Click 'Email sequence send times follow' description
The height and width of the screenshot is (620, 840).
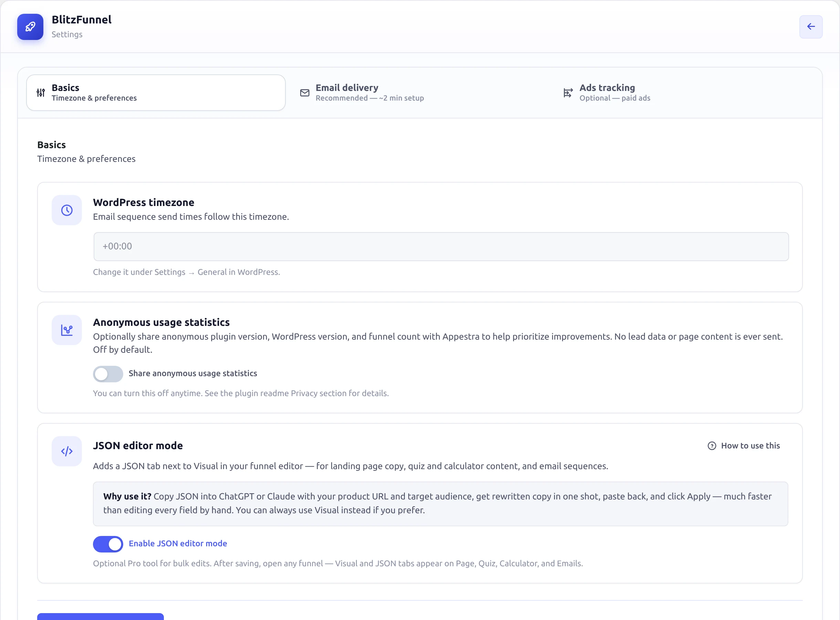point(191,217)
